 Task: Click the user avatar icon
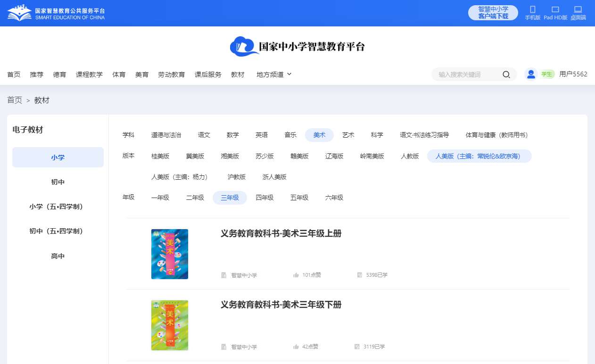tap(531, 74)
